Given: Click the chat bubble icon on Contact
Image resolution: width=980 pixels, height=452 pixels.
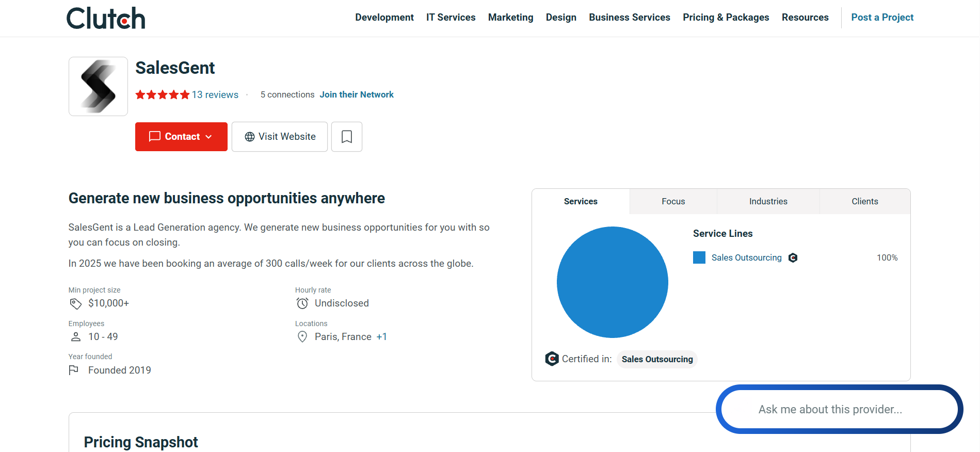Looking at the screenshot, I should pos(155,136).
